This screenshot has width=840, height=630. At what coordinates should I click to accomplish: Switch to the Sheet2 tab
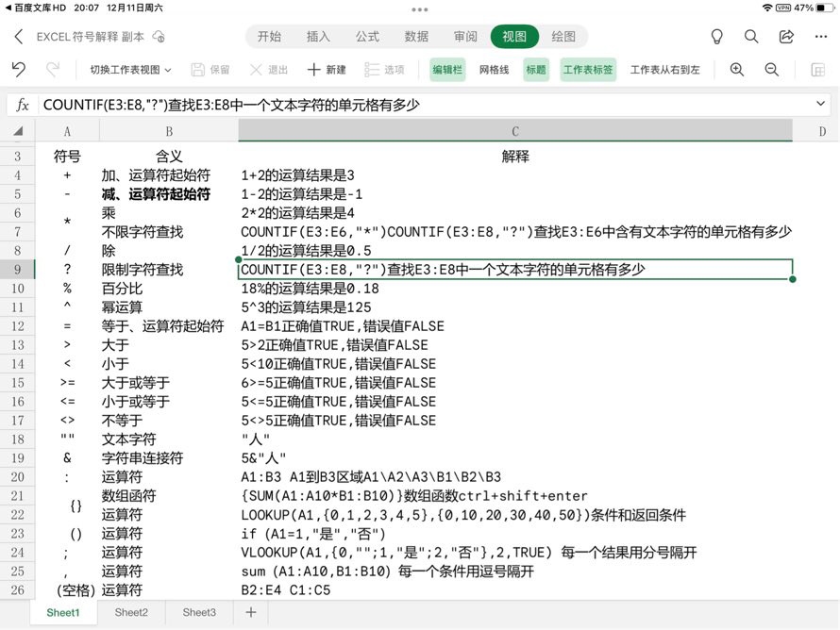130,612
